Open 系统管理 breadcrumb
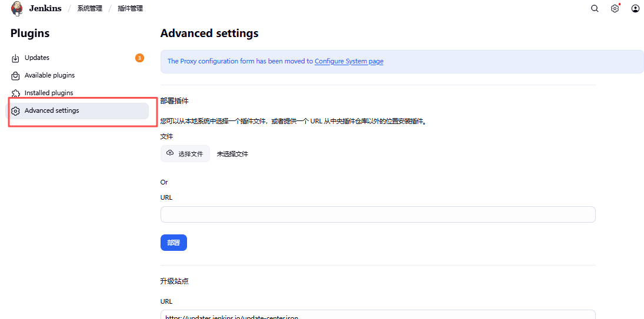 pos(89,8)
